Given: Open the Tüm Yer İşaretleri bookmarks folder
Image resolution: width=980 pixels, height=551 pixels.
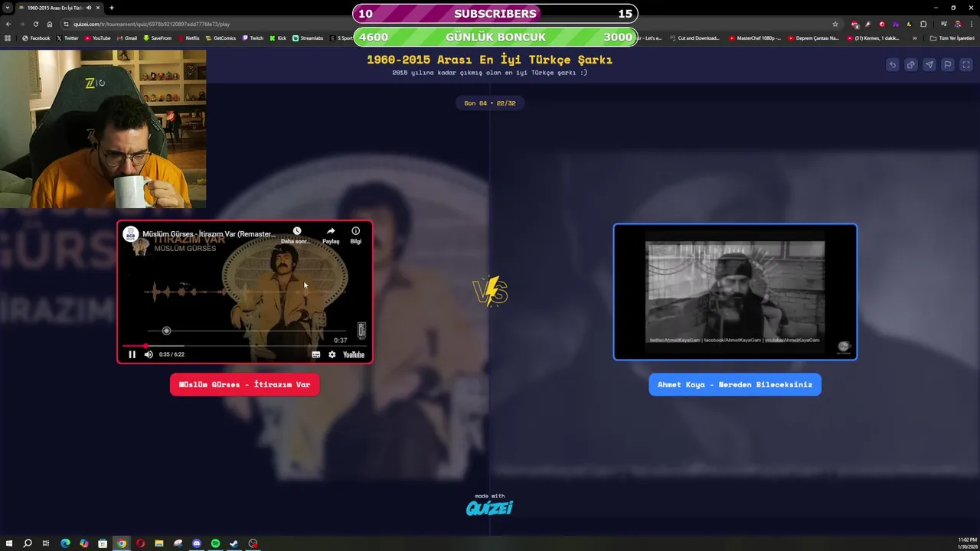Looking at the screenshot, I should point(952,37).
